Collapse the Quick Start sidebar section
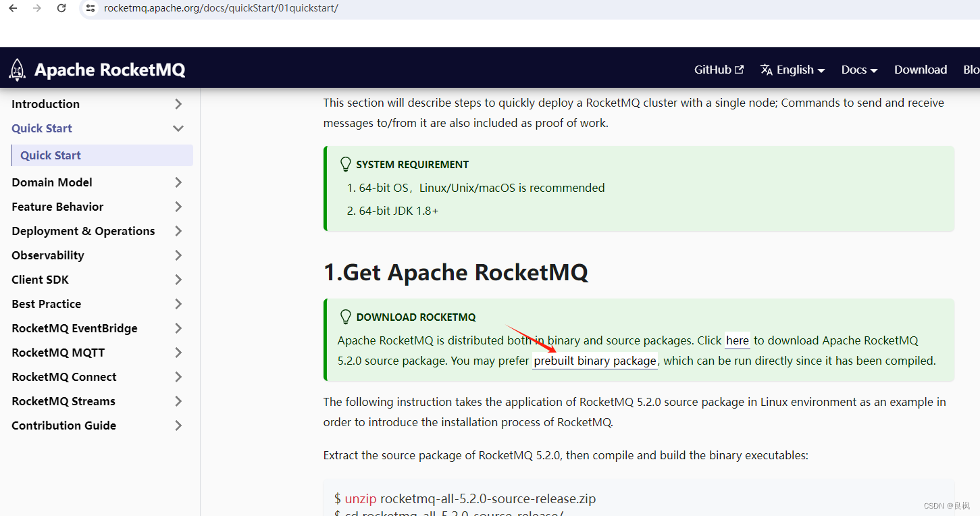Screen dimensions: 980x516 178,128
